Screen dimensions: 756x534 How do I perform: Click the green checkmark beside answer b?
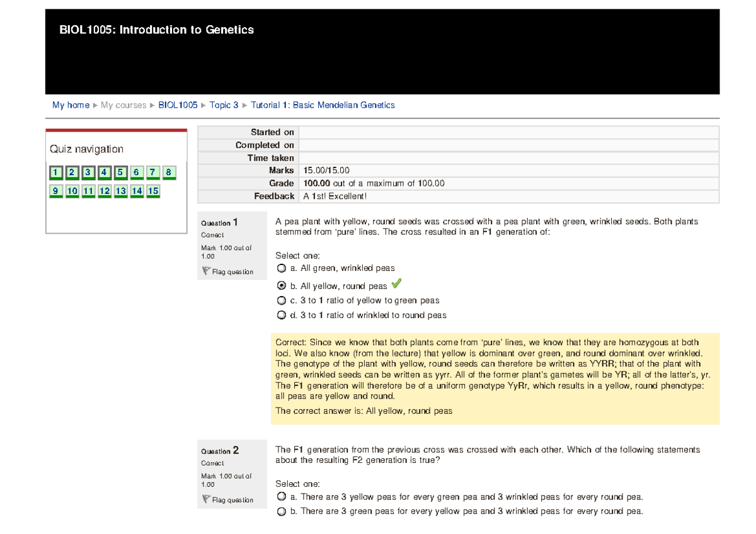(x=396, y=283)
